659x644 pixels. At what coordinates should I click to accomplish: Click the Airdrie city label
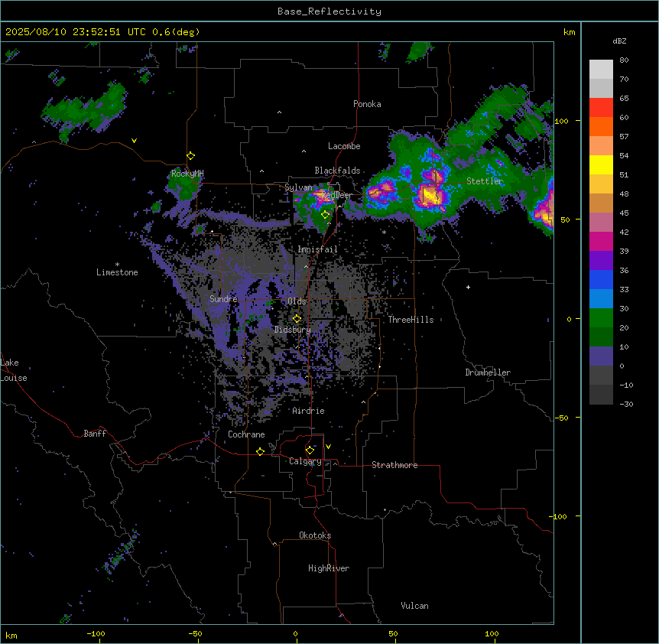tap(308, 411)
